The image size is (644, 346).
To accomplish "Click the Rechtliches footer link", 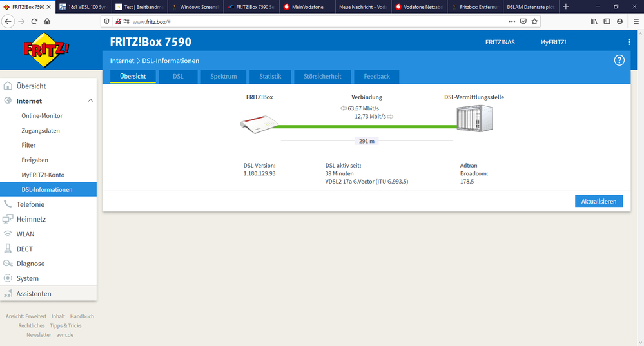I will [32, 325].
